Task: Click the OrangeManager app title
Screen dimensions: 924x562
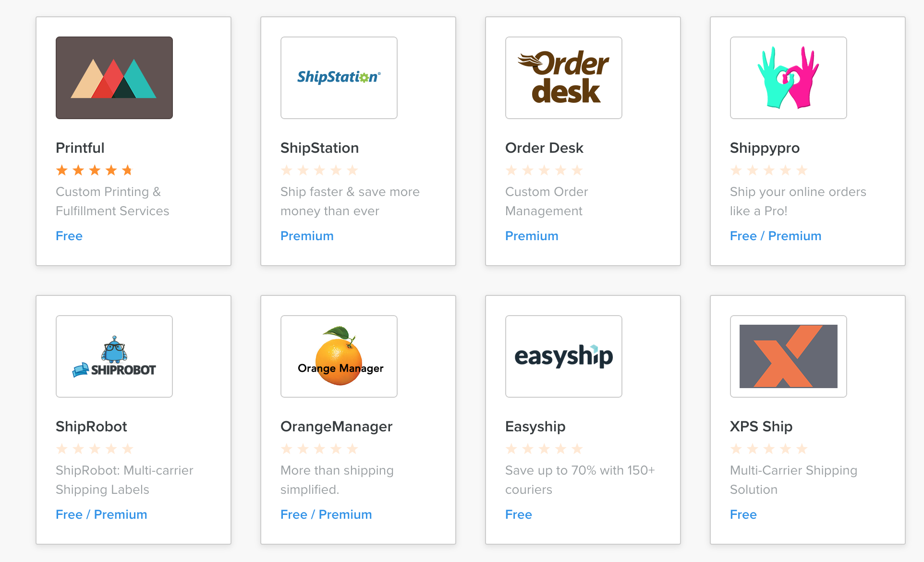Action: tap(337, 427)
